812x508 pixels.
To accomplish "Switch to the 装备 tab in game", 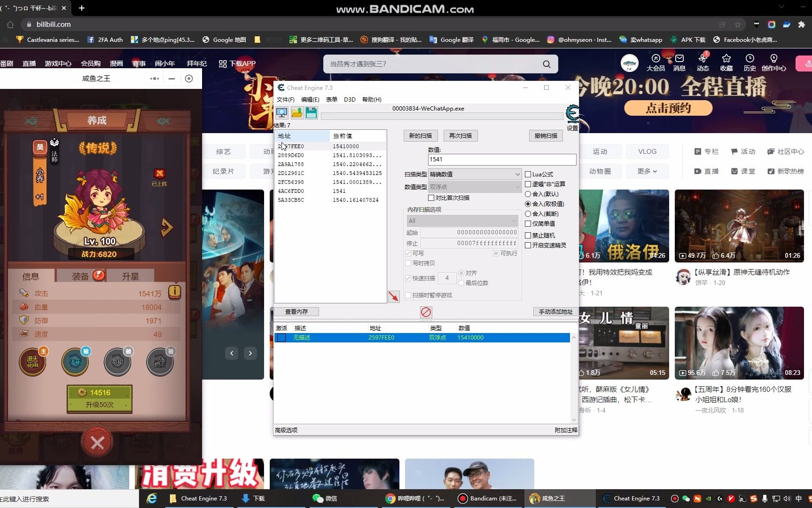I will [81, 276].
